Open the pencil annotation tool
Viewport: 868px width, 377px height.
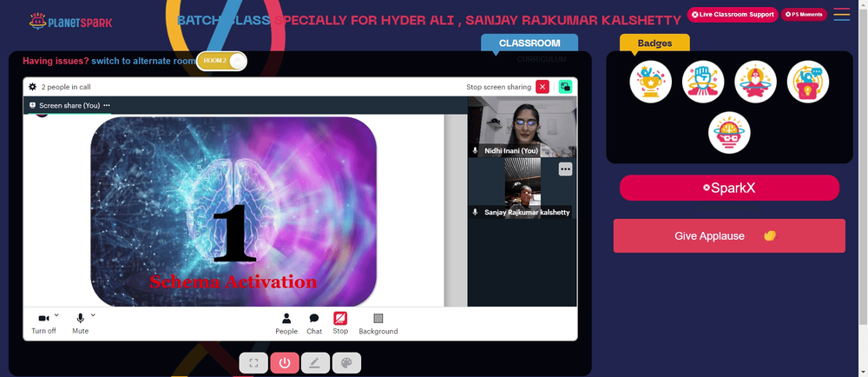(x=315, y=363)
